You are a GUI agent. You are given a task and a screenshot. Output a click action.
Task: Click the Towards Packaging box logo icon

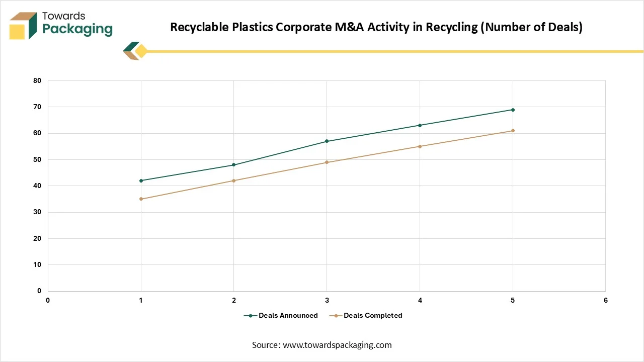(23, 25)
